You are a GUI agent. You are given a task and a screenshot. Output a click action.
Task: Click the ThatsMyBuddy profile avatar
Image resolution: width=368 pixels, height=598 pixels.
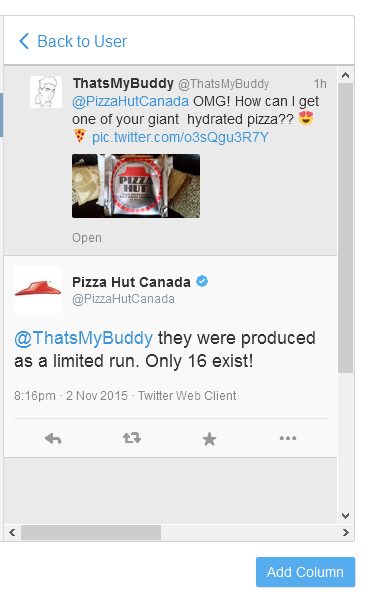tap(46, 92)
